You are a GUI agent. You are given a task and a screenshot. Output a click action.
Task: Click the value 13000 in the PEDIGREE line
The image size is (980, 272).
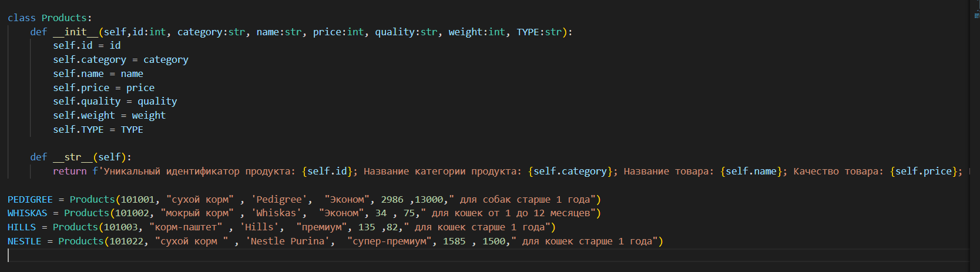[429, 199]
